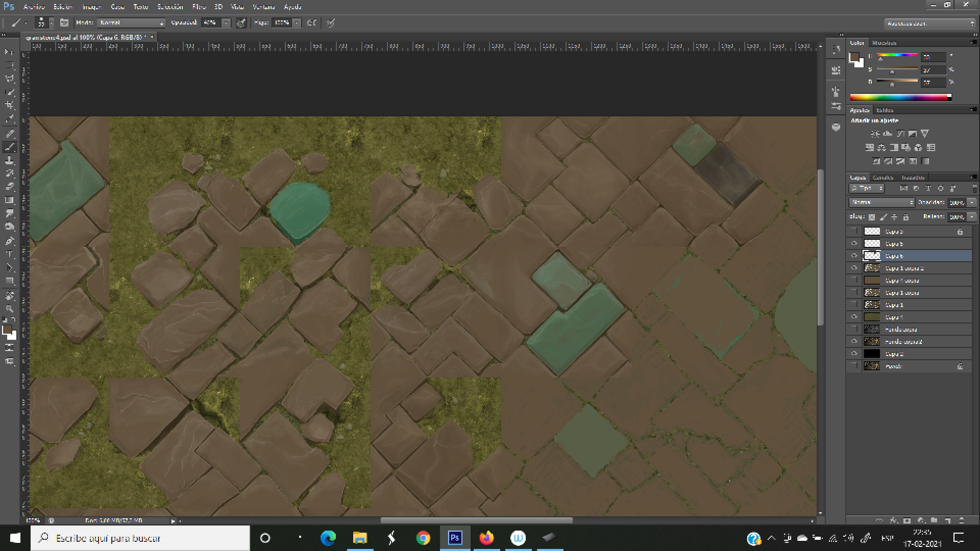Hide the Capa 4 layer
This screenshot has width=980, height=551.
(x=854, y=317)
